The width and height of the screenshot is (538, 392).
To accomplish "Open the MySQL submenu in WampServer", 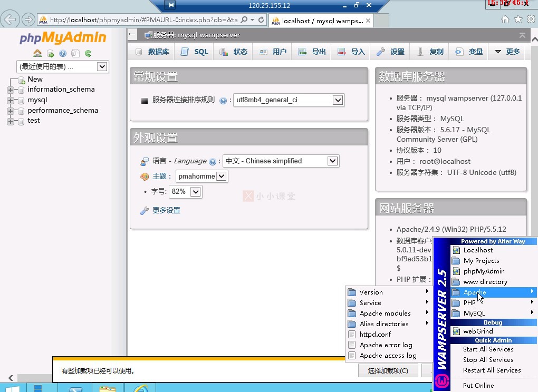I will (x=493, y=313).
